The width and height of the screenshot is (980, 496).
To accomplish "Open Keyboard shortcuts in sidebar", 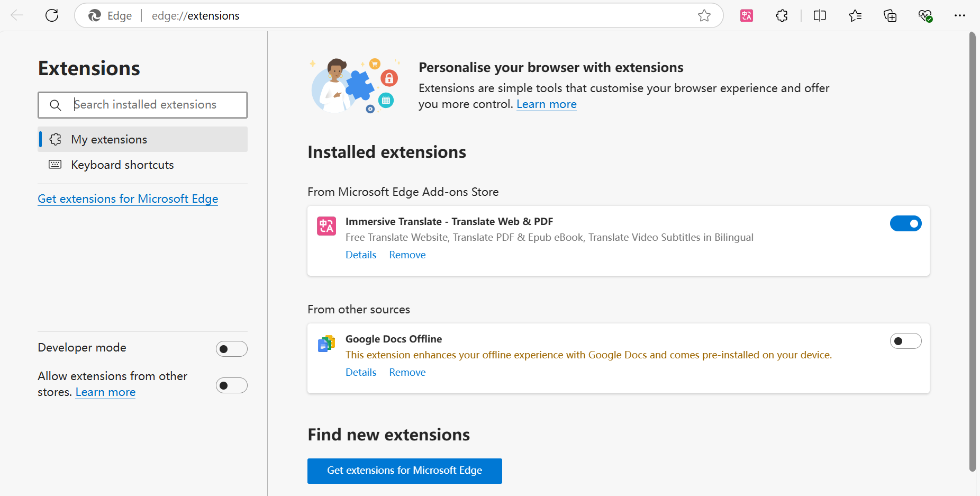I will [122, 165].
